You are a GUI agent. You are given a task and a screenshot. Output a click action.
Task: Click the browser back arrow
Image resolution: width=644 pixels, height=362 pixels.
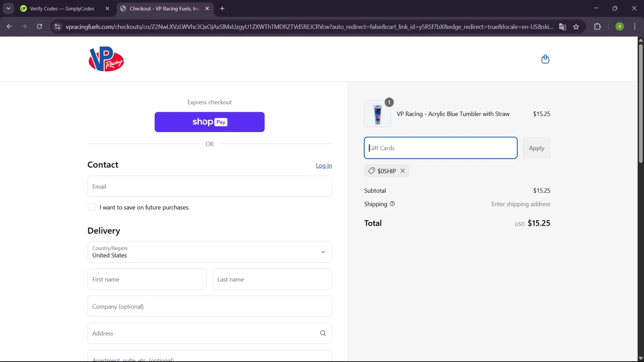coord(9,27)
